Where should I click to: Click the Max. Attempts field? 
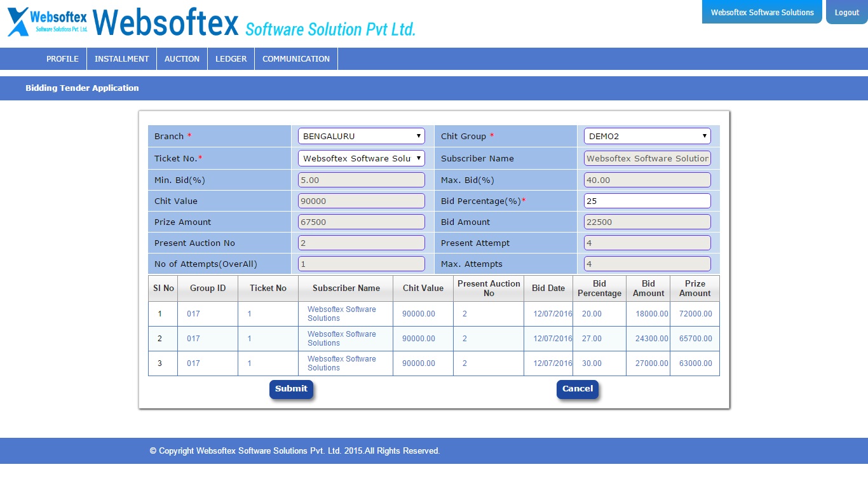[x=648, y=264]
